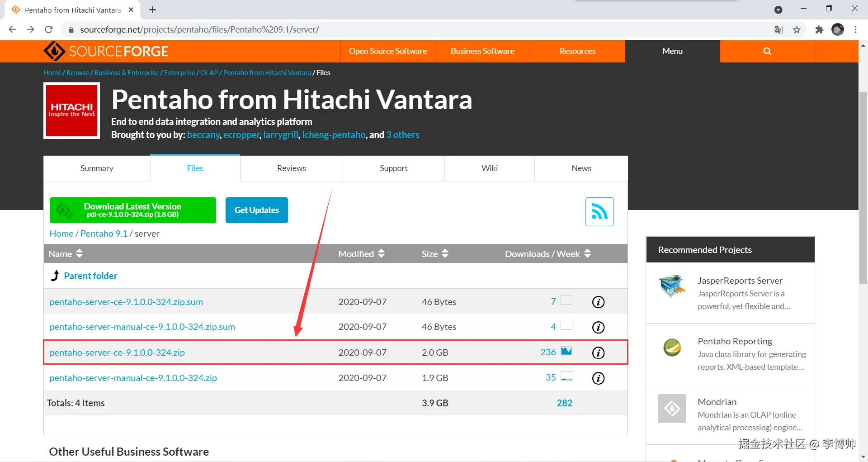Click the Hitachi project logo
Screen dimensions: 868x462
(71, 110)
